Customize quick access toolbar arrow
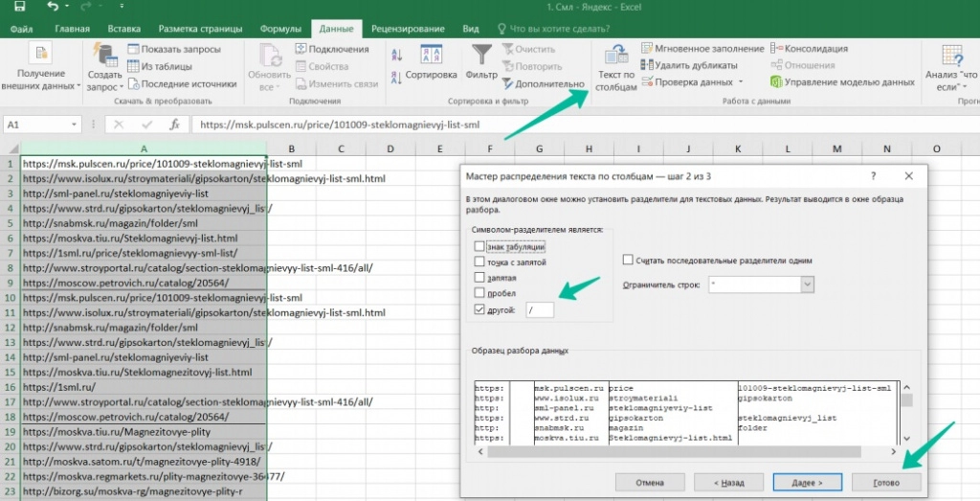Screen dimensions: 980x501 point(122,7)
